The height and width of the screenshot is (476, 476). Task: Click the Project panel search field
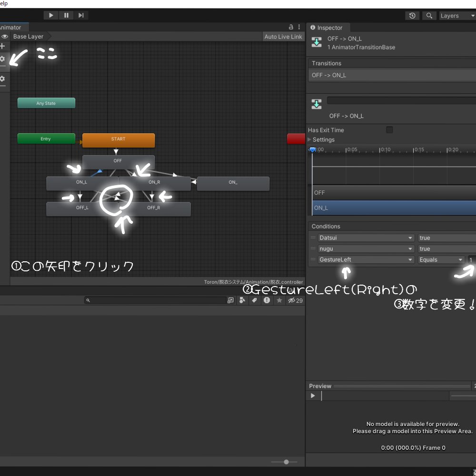[x=155, y=300]
